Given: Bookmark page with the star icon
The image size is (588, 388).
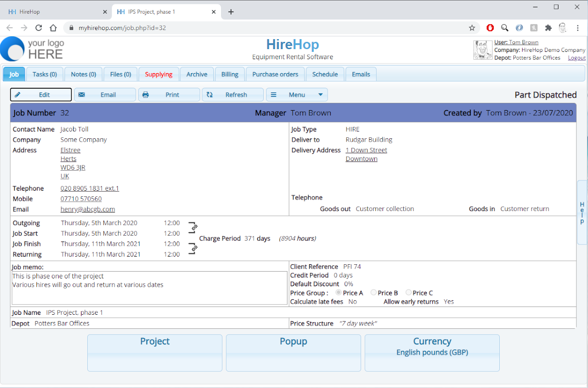Looking at the screenshot, I should point(472,28).
